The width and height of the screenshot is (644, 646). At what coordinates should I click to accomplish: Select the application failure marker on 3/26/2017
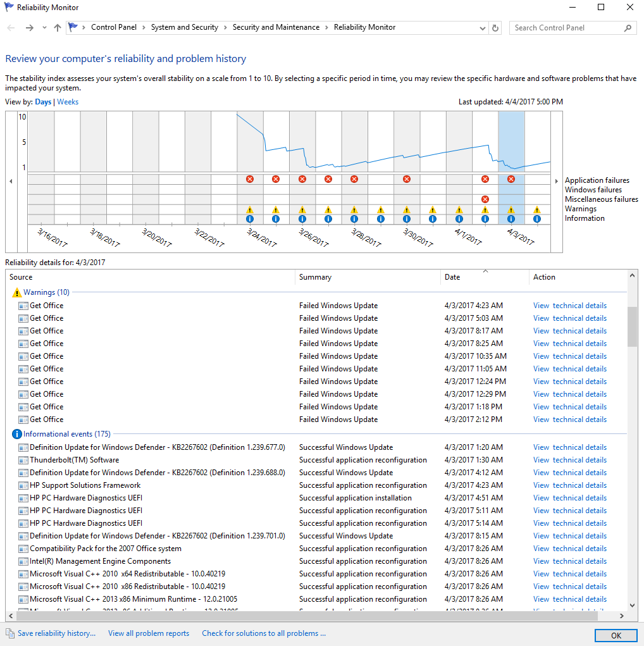pyautogui.click(x=302, y=179)
